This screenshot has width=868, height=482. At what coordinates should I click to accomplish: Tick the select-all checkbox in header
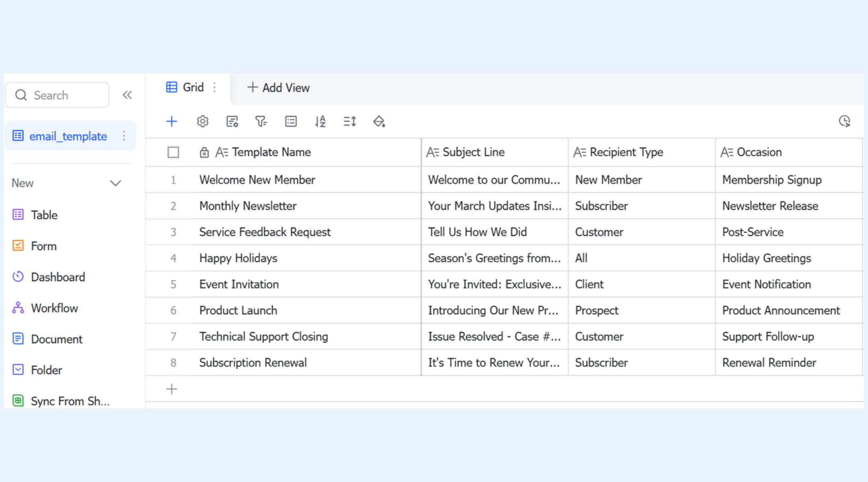tap(173, 152)
